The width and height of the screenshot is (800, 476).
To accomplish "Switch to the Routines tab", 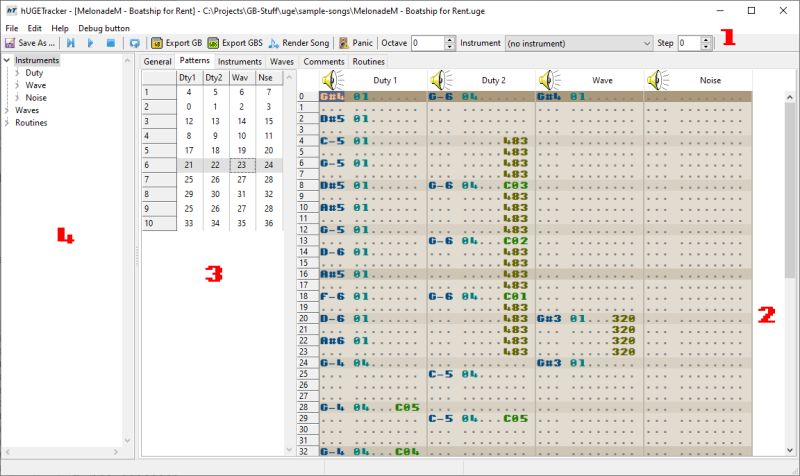I will (368, 61).
